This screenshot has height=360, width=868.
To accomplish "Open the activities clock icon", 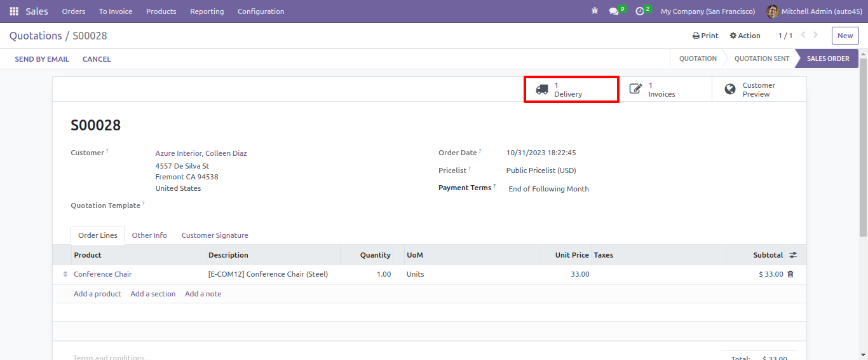I will pyautogui.click(x=640, y=11).
